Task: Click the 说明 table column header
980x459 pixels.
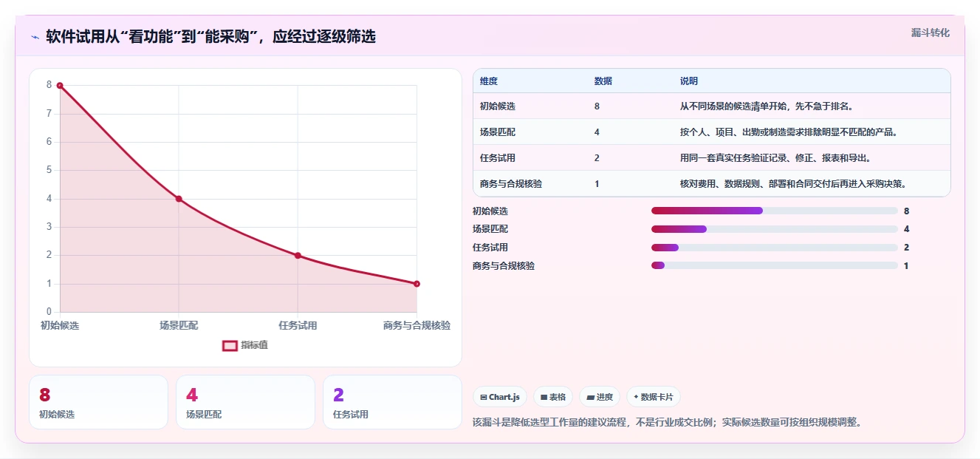Action: tap(689, 81)
